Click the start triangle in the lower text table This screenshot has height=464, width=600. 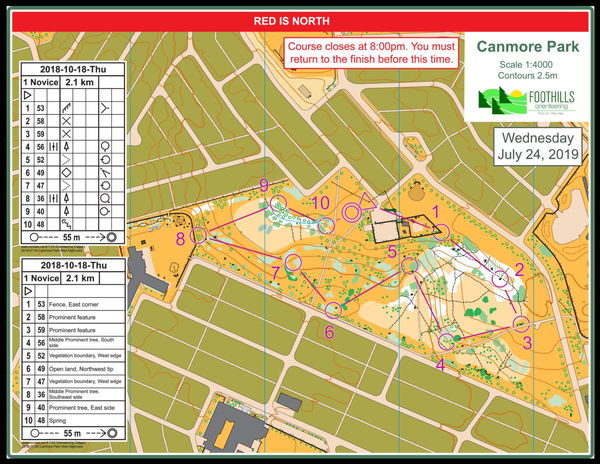28,291
